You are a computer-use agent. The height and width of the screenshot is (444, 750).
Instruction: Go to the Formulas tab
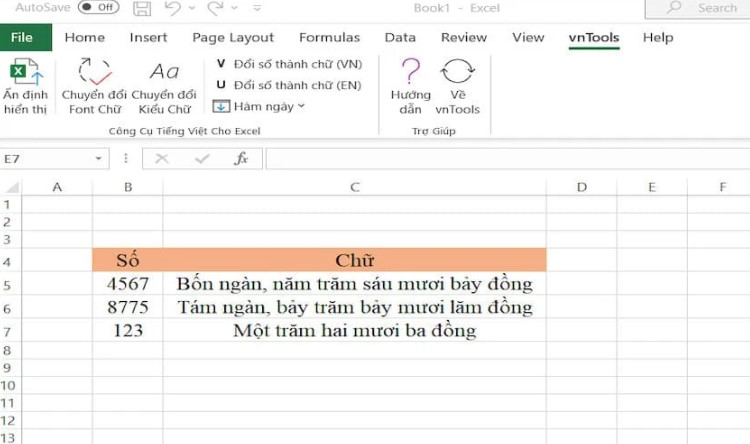(330, 37)
